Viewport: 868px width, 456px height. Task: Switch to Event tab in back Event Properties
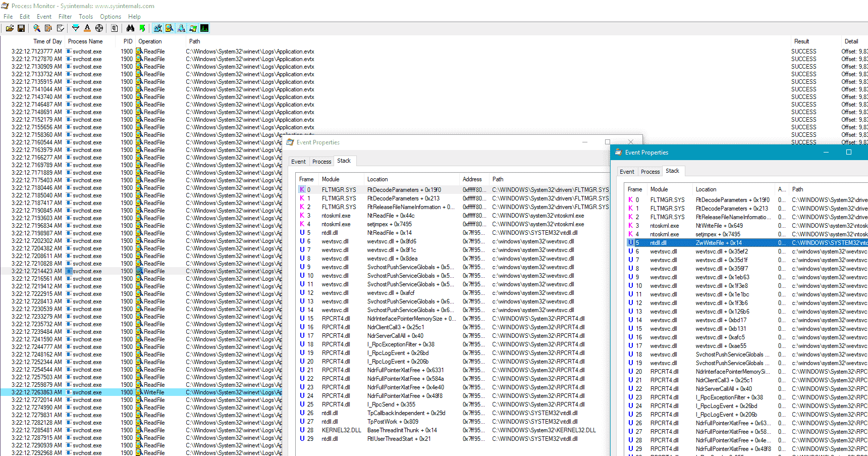298,162
